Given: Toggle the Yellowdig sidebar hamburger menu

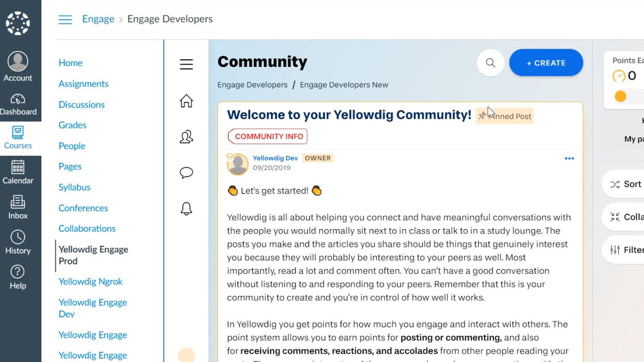Looking at the screenshot, I should [x=186, y=64].
